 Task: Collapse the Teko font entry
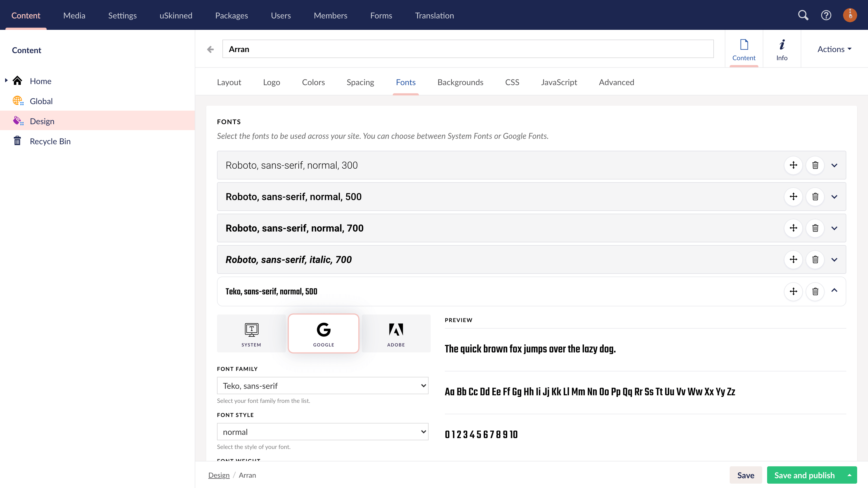point(834,291)
